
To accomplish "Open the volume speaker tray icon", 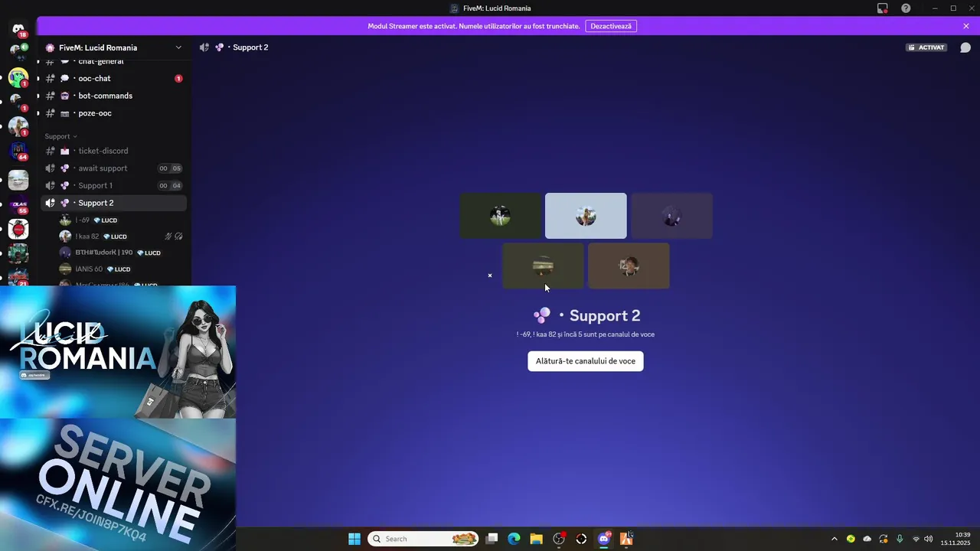I will [x=929, y=539].
